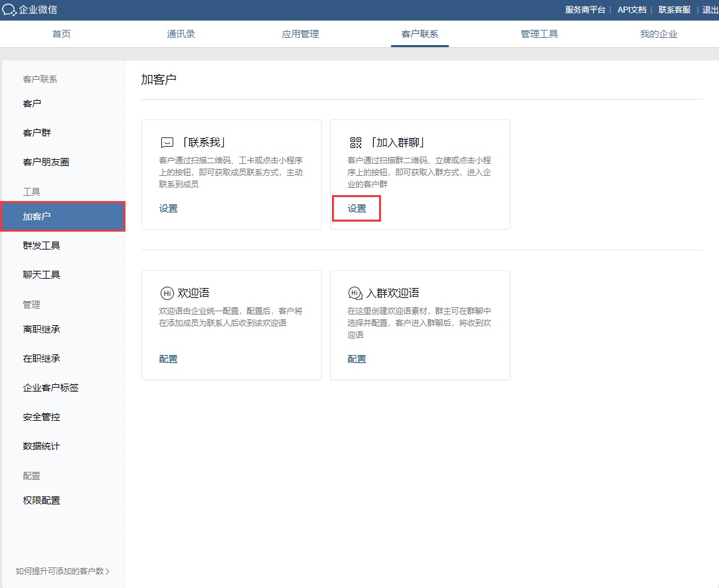Click the 企业微信 logo icon
Image resolution: width=719 pixels, height=588 pixels.
10,10
